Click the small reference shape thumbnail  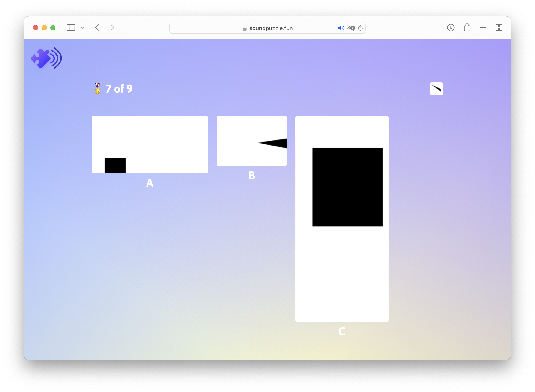(x=436, y=89)
